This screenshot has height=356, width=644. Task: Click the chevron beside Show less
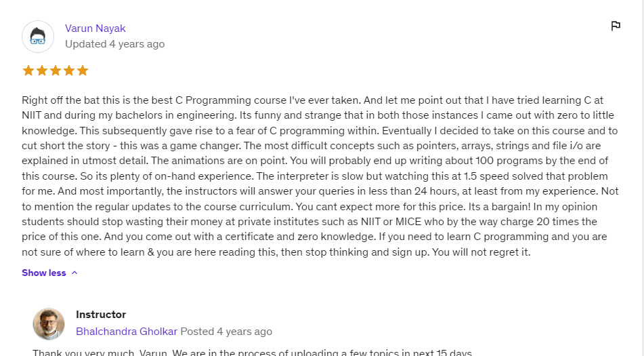click(74, 273)
